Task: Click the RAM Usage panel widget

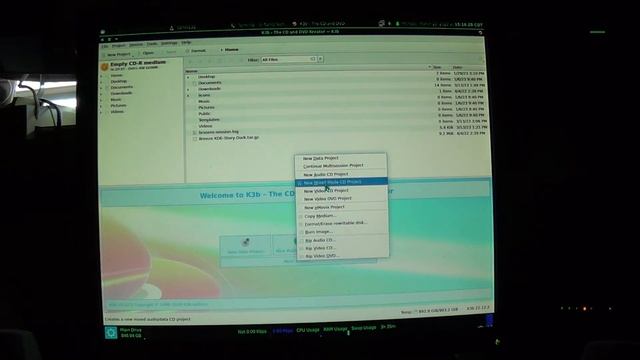Action: pos(335,329)
